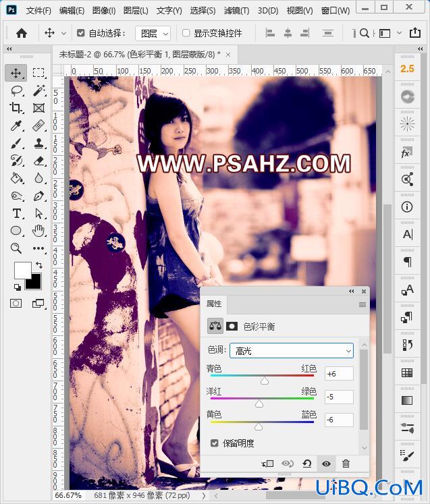
Task: Open the 编辑(E) menu
Action: (x=72, y=11)
